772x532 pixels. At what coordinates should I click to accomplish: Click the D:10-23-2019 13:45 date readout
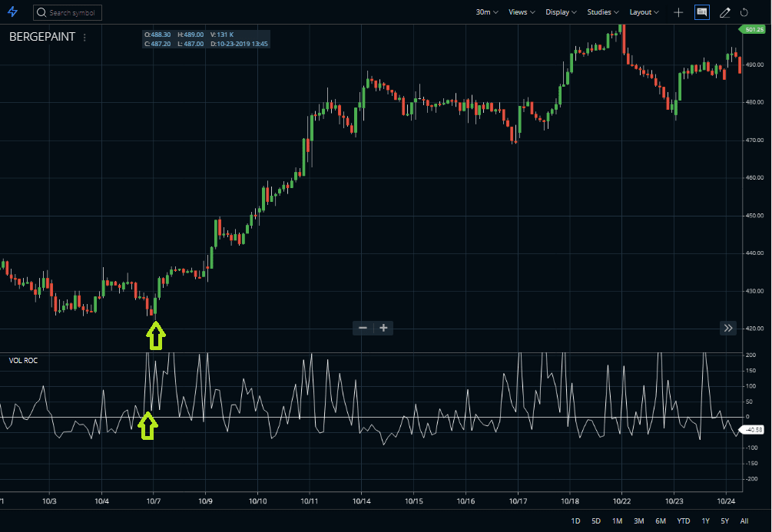[239, 44]
